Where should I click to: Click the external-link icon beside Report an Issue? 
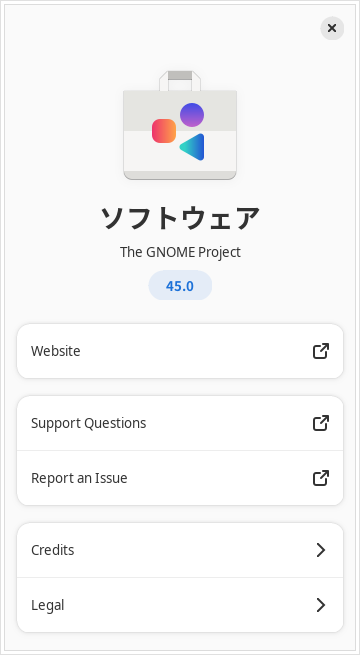[321, 478]
